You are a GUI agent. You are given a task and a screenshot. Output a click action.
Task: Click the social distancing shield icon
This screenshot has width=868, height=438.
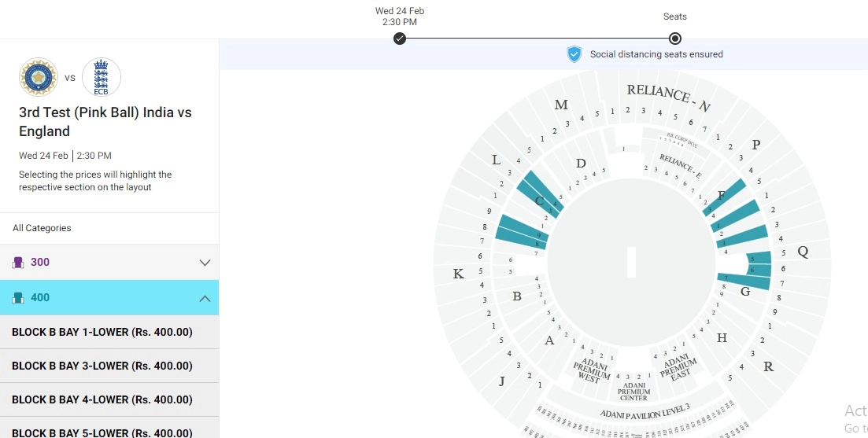point(574,54)
